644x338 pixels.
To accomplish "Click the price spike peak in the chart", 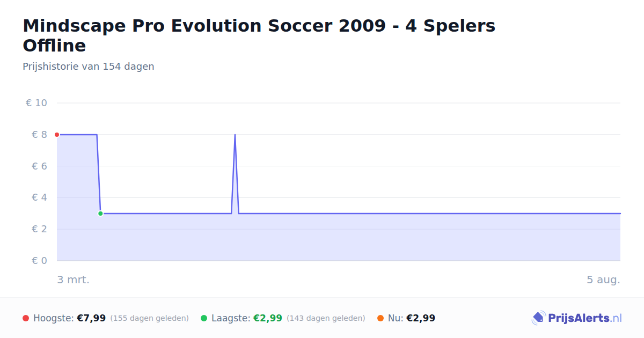I will 235,135.
